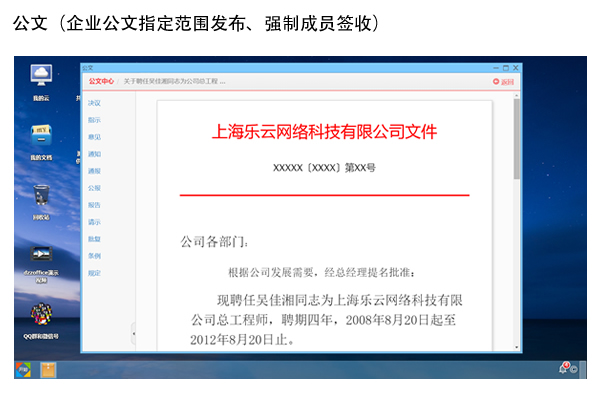Viewport: 600px width, 405px height.
Task: Choose the 公报 category in sidebar
Action: pyautogui.click(x=94, y=188)
